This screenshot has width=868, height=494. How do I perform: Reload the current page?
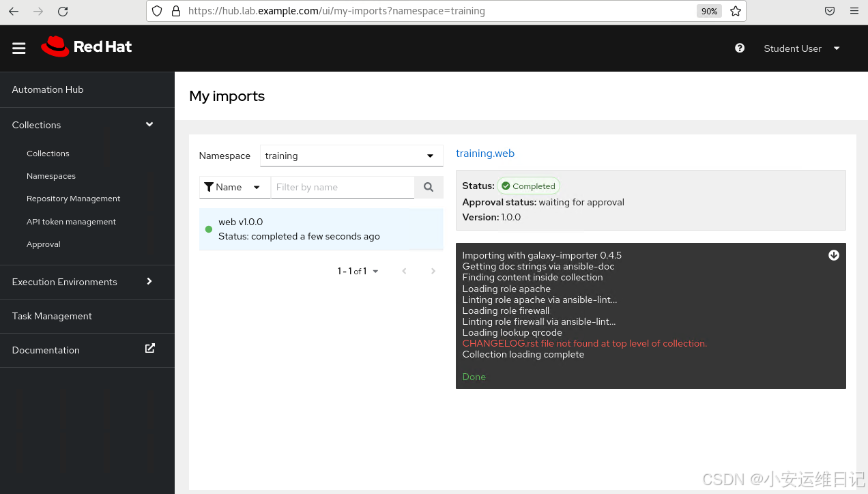[x=63, y=11]
